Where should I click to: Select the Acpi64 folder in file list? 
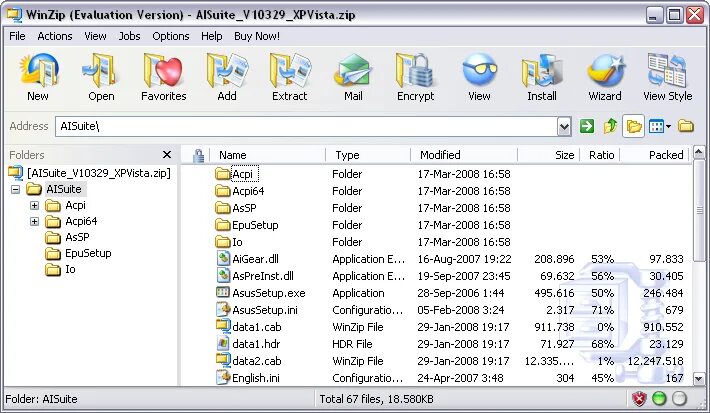pyautogui.click(x=248, y=191)
